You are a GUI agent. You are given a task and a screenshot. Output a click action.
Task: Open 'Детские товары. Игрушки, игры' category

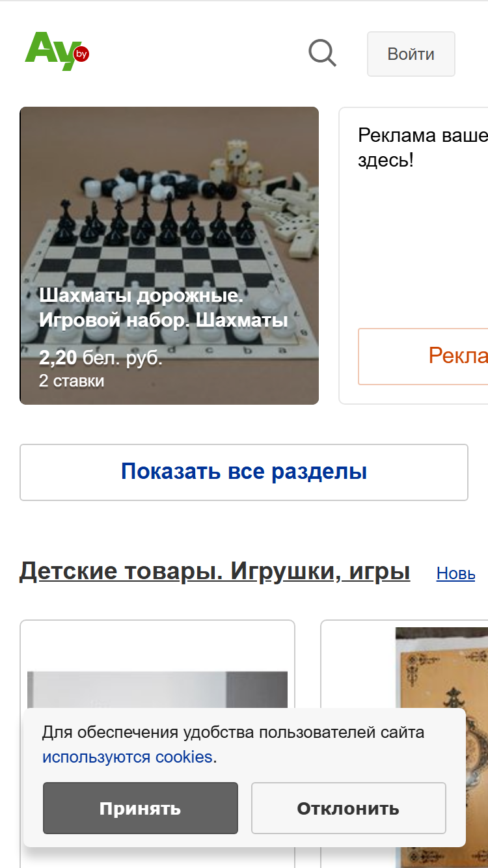point(215,571)
